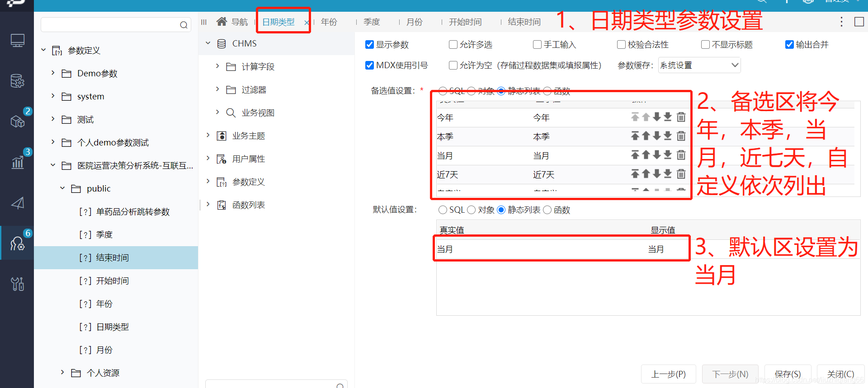Close the 日期类型 tab

click(307, 23)
